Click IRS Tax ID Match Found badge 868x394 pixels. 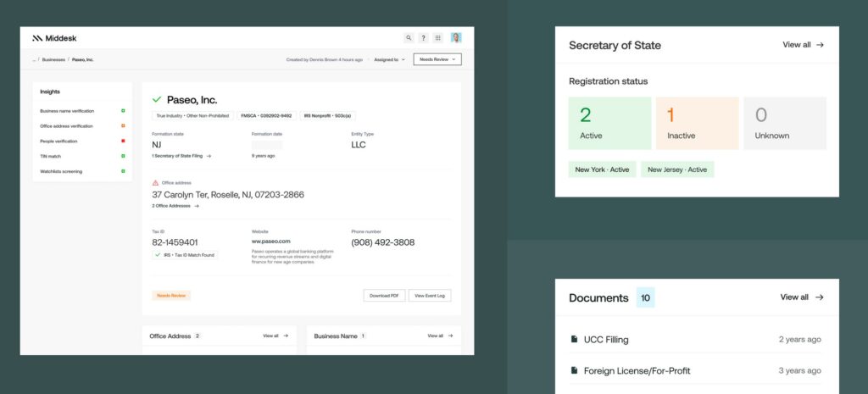point(186,255)
